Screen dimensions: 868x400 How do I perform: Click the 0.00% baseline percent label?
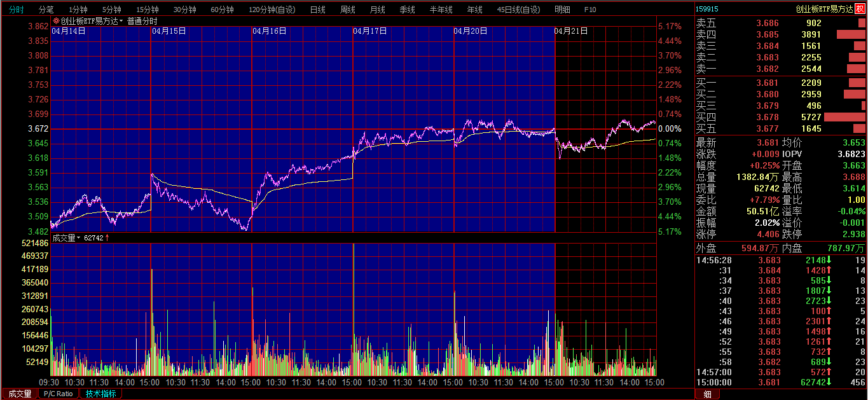(x=670, y=128)
